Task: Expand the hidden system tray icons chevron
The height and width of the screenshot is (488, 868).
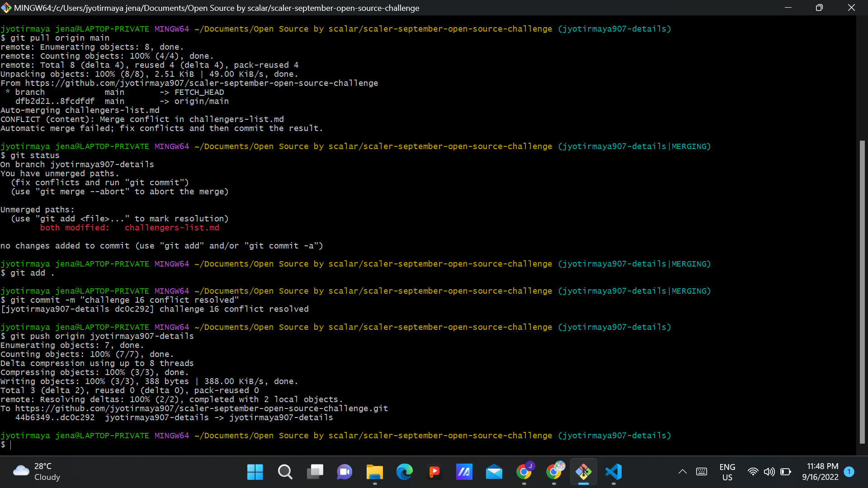Action: 683,472
